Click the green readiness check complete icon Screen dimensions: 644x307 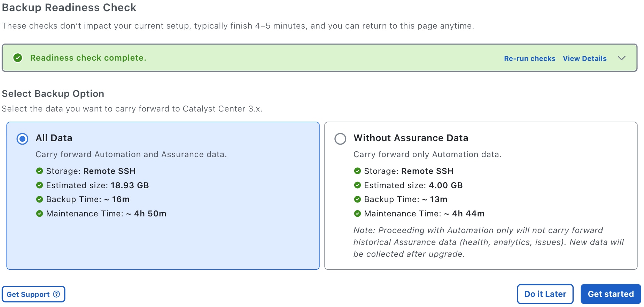tap(18, 58)
